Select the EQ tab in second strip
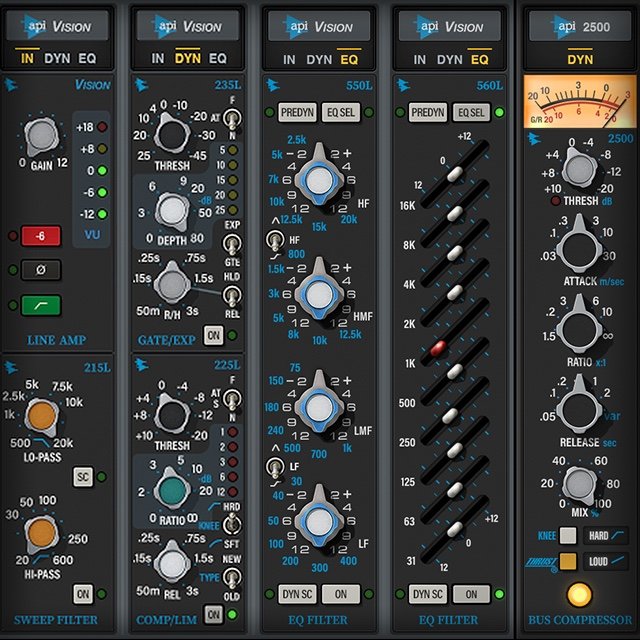Screen dimensions: 640x640 click(217, 59)
